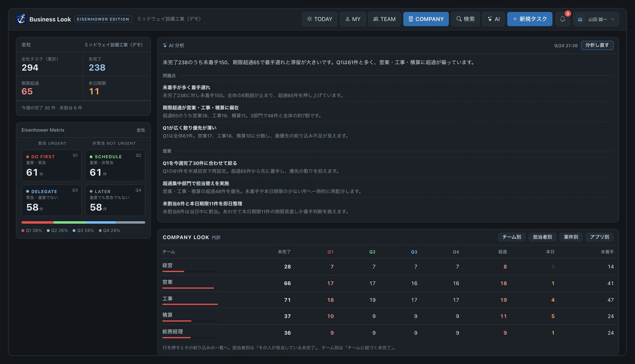The height and width of the screenshot is (364, 635).
Task: Open notifications bell with badge 3
Action: [563, 19]
